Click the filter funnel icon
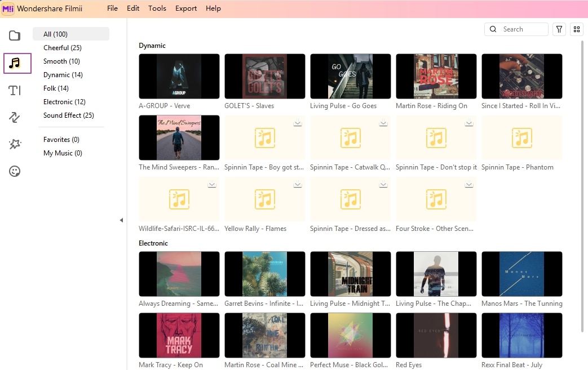 point(559,29)
